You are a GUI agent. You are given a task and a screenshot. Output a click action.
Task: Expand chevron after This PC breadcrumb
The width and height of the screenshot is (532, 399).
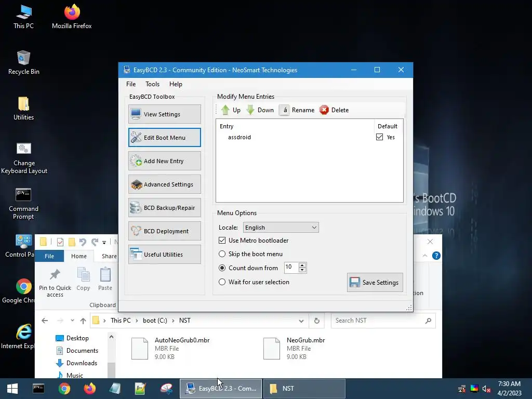(137, 321)
